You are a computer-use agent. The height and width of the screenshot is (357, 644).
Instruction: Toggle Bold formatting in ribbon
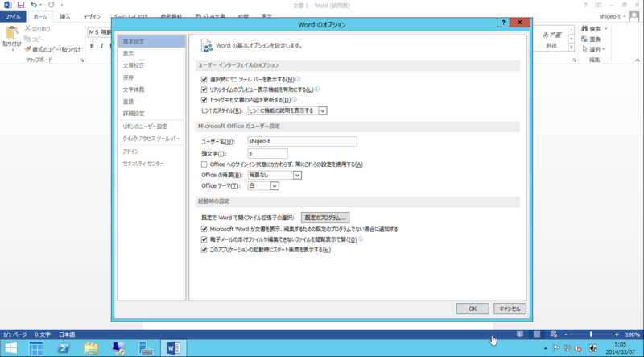[x=92, y=46]
